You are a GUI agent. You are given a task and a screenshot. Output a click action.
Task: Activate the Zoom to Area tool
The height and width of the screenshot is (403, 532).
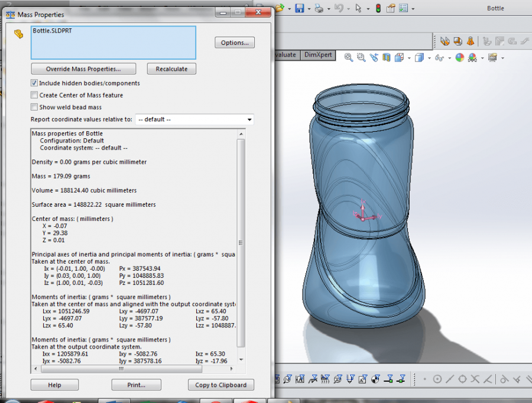click(361, 57)
